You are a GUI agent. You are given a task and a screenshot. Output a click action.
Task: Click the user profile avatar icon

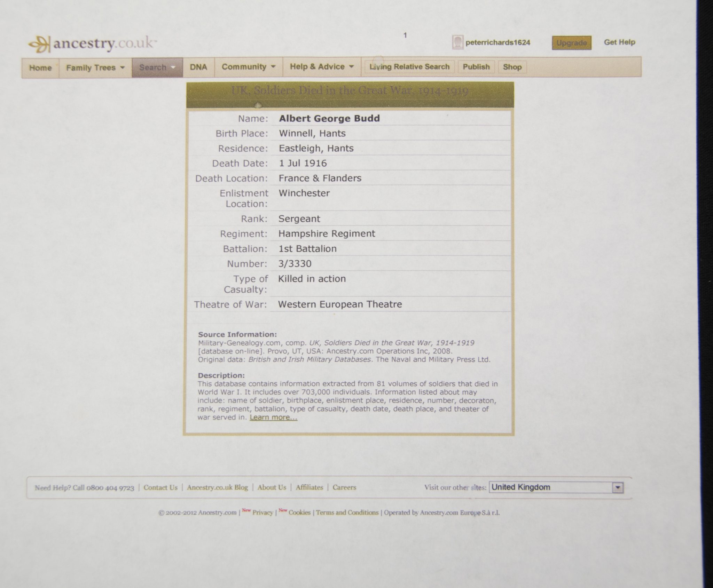(457, 42)
